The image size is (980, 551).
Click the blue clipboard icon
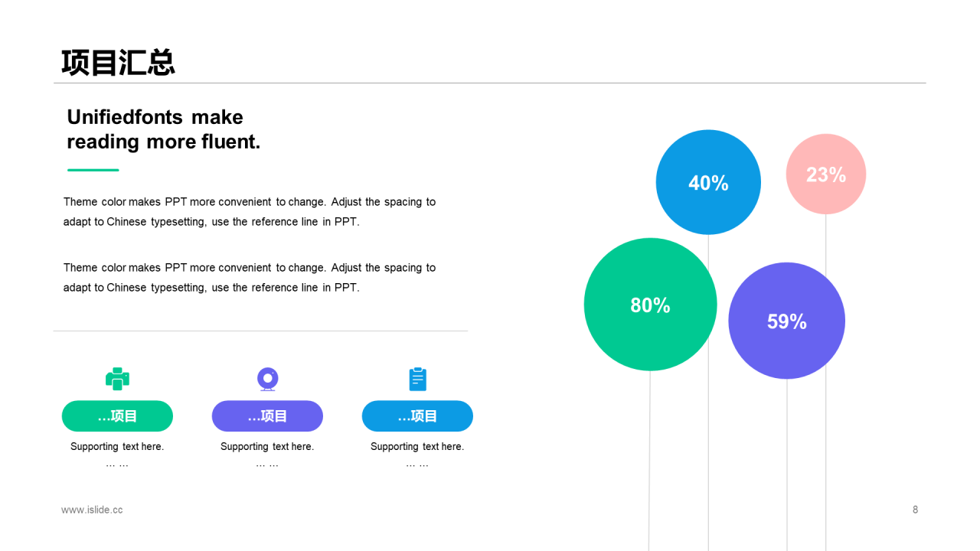[x=417, y=379]
